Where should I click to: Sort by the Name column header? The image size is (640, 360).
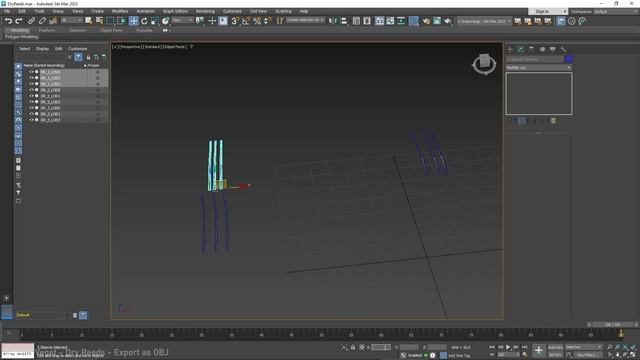(x=44, y=65)
